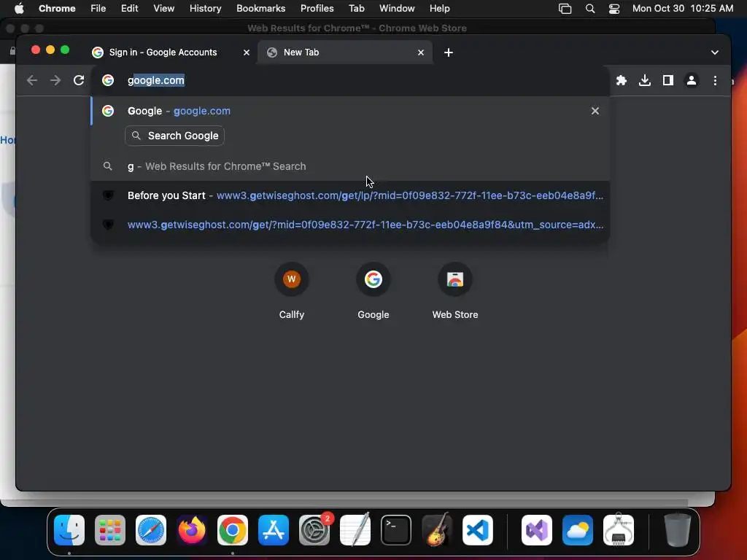The height and width of the screenshot is (560, 747).
Task: Select the 'g - Web Results for Chrome Search' suggestion
Action: [350, 166]
